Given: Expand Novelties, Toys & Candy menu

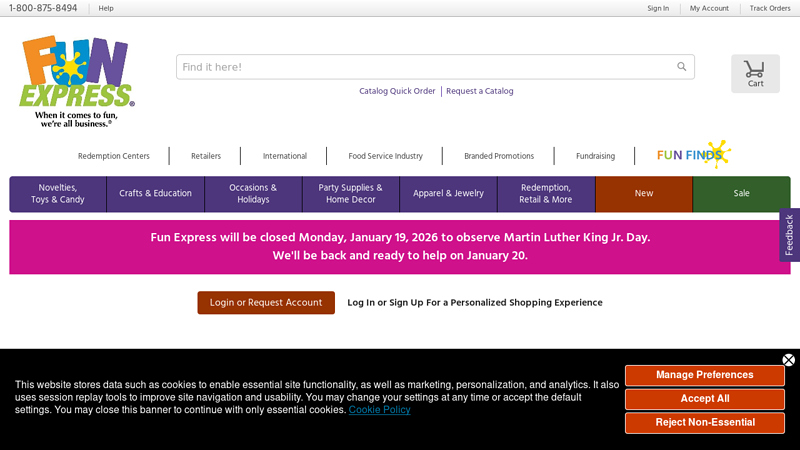Looking at the screenshot, I should tap(58, 194).
